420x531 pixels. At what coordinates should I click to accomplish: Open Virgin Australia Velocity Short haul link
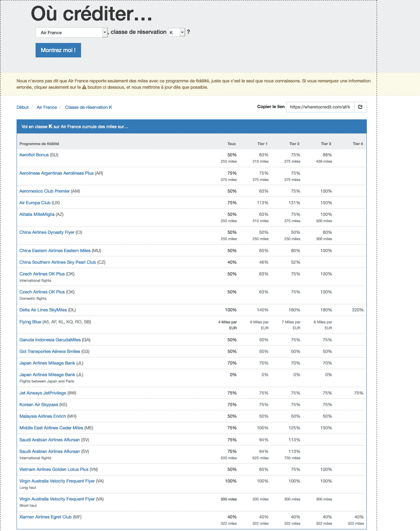click(57, 499)
